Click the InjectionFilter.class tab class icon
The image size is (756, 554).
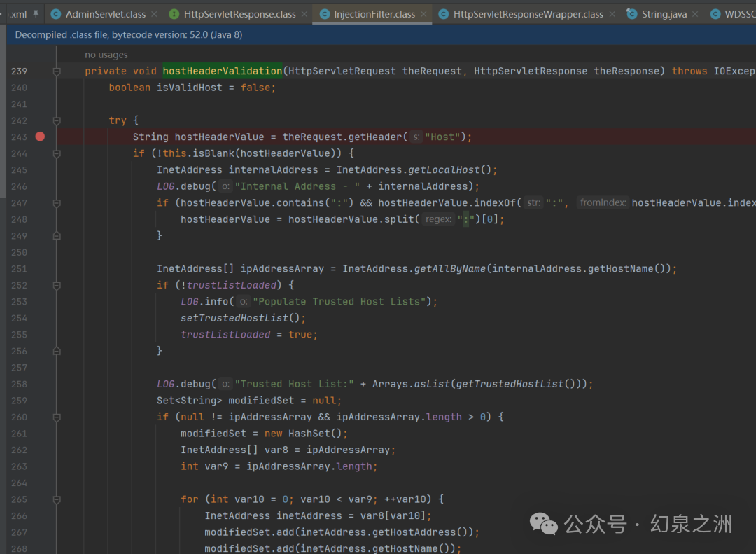[x=325, y=14]
